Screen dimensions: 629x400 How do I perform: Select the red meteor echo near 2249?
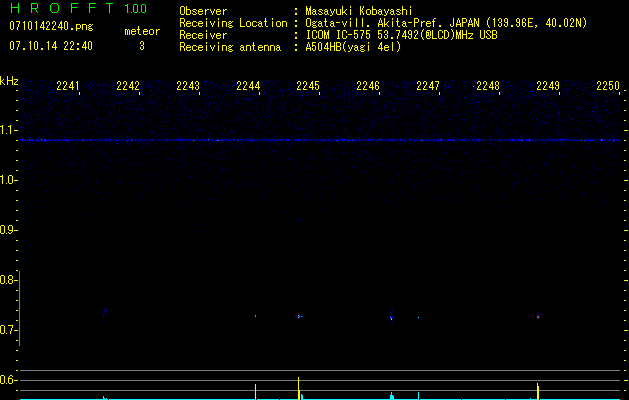point(538,317)
